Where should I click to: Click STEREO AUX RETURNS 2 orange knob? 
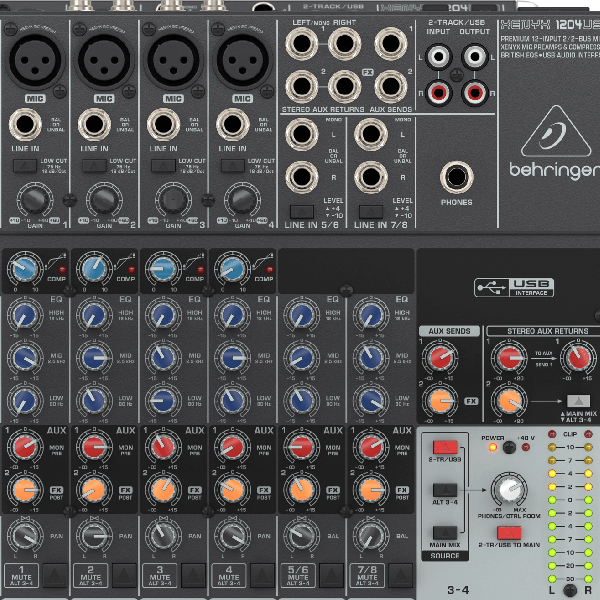509,401
